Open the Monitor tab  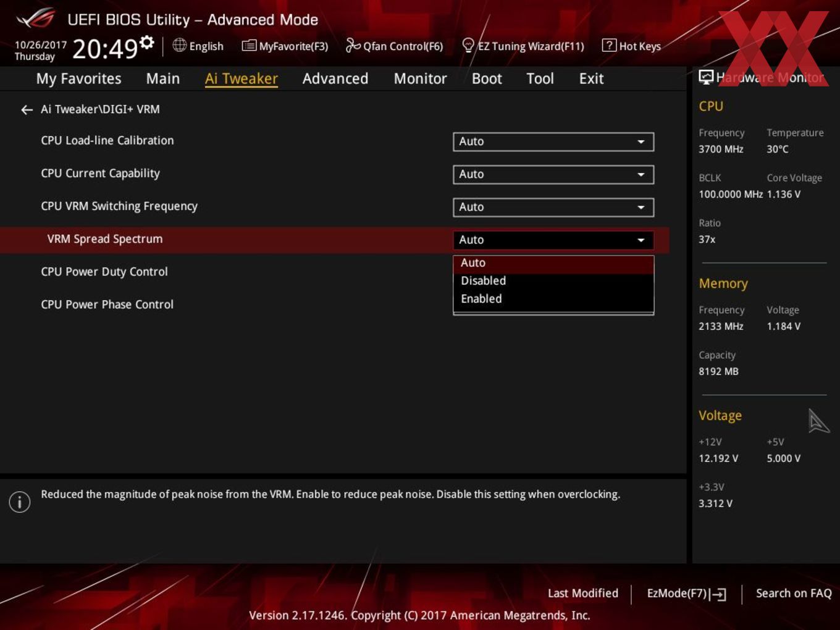(420, 78)
